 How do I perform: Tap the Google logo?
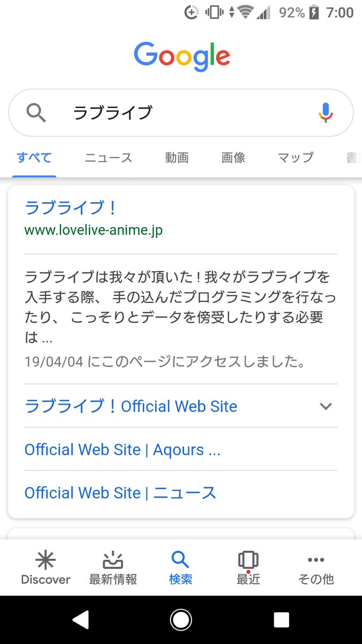tap(182, 55)
